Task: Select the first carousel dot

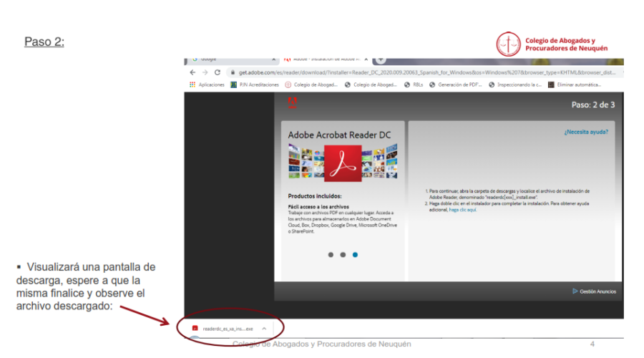Action: coord(331,255)
